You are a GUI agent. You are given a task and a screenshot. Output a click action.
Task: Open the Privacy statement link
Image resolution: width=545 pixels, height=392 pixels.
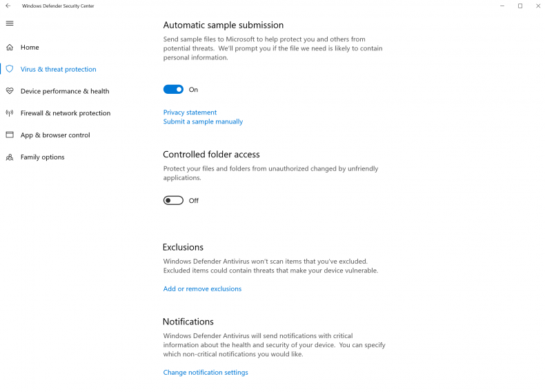coord(190,112)
